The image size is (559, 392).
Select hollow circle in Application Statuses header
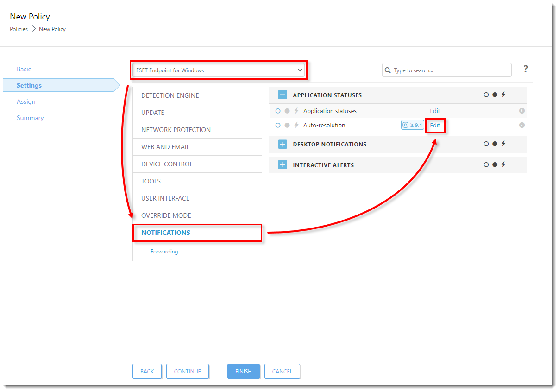coord(486,95)
